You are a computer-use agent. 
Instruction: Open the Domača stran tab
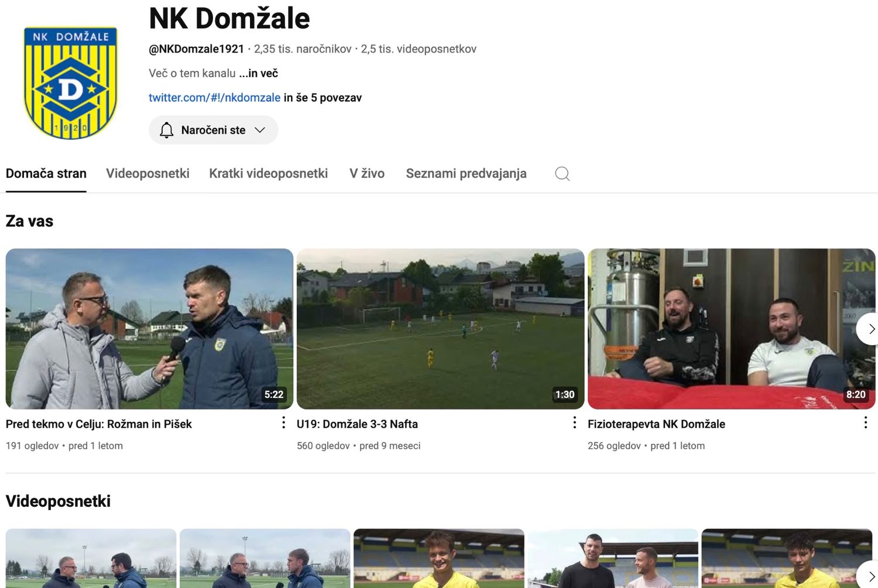click(x=46, y=174)
